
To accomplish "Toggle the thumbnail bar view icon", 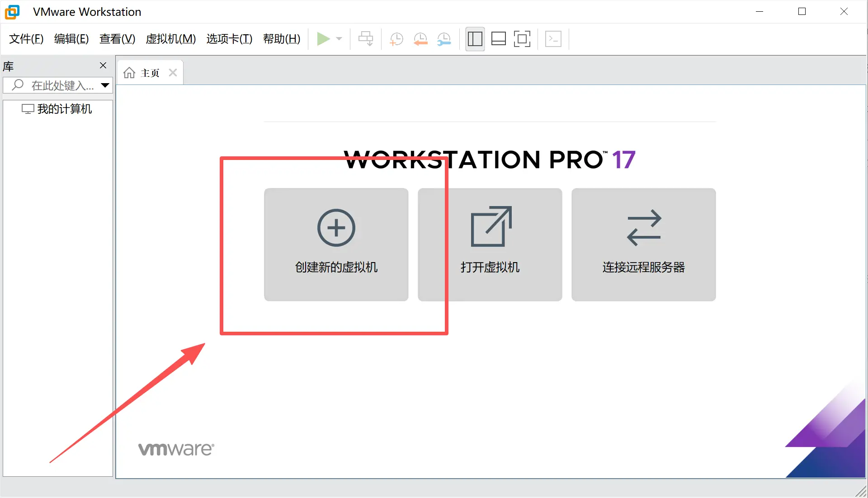I will (x=499, y=39).
